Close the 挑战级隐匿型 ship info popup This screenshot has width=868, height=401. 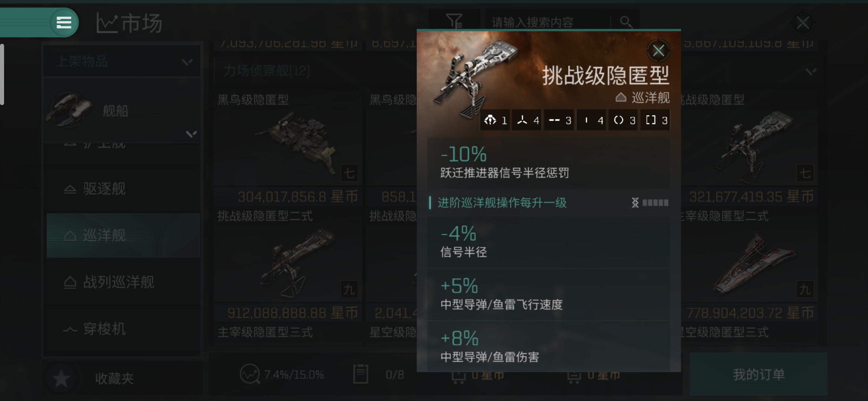[658, 50]
